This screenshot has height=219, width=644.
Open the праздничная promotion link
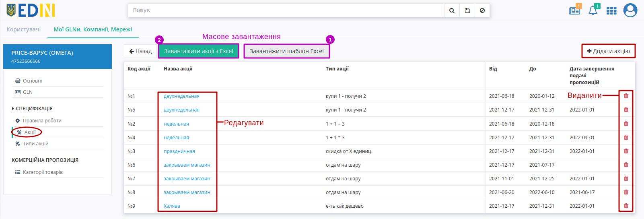coord(179,151)
